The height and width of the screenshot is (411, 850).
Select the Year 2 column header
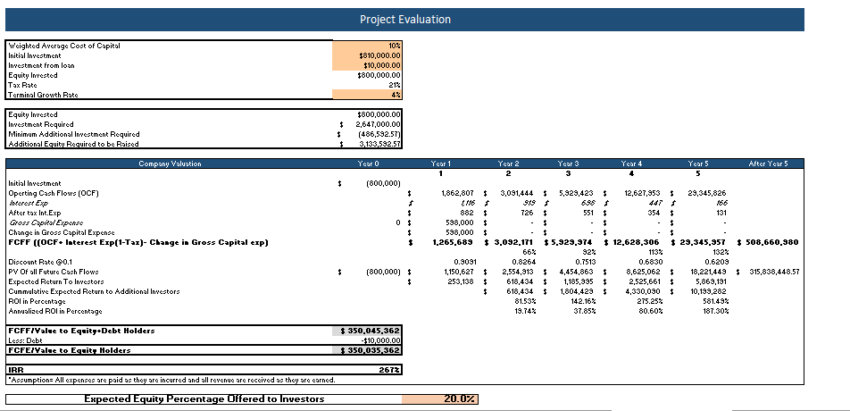coord(508,163)
